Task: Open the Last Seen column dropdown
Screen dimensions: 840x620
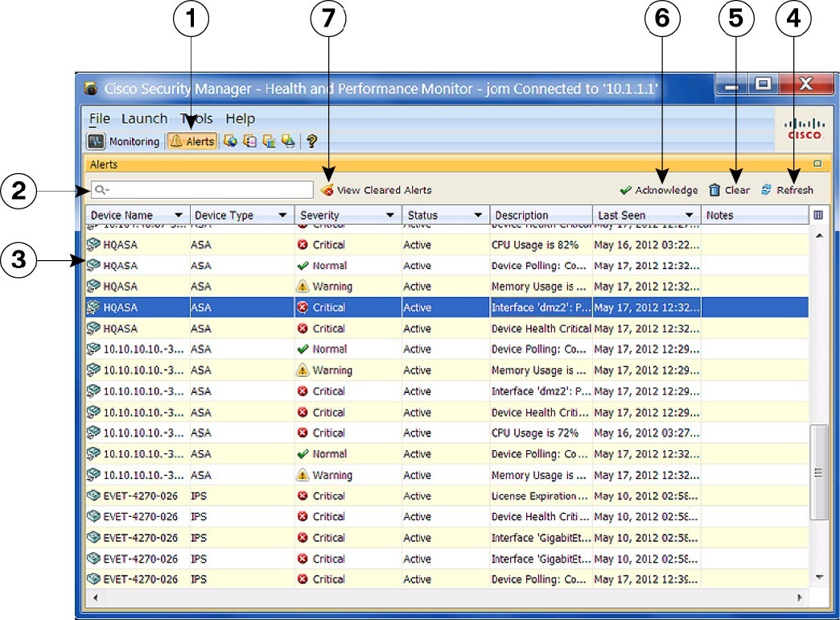Action: point(690,215)
